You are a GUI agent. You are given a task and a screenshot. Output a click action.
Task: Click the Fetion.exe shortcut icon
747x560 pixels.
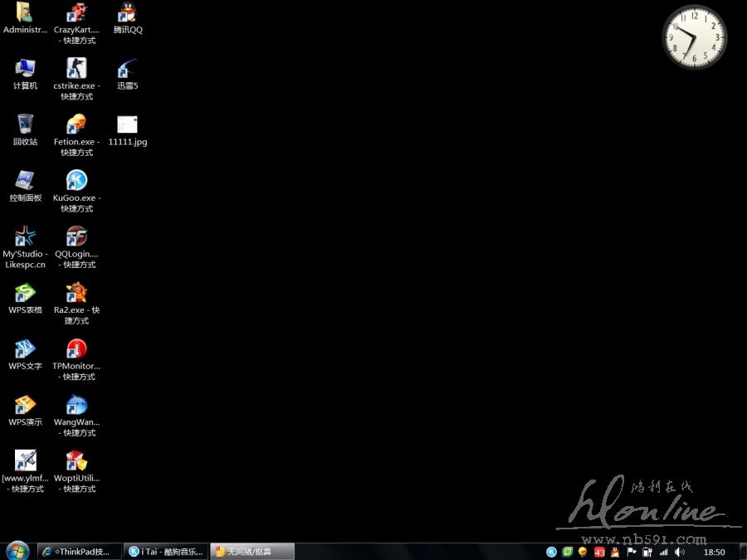click(76, 124)
